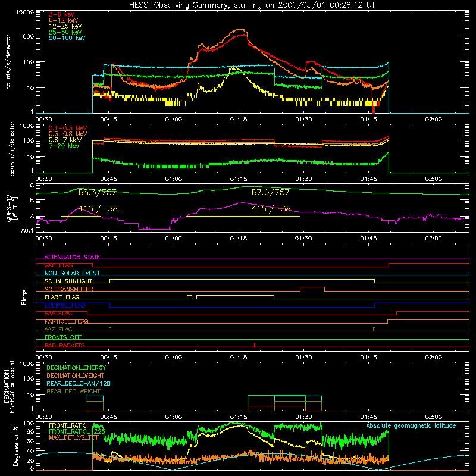Click the 02:00 tick label under flags panel
This screenshot has height=476, width=476.
pos(434,358)
